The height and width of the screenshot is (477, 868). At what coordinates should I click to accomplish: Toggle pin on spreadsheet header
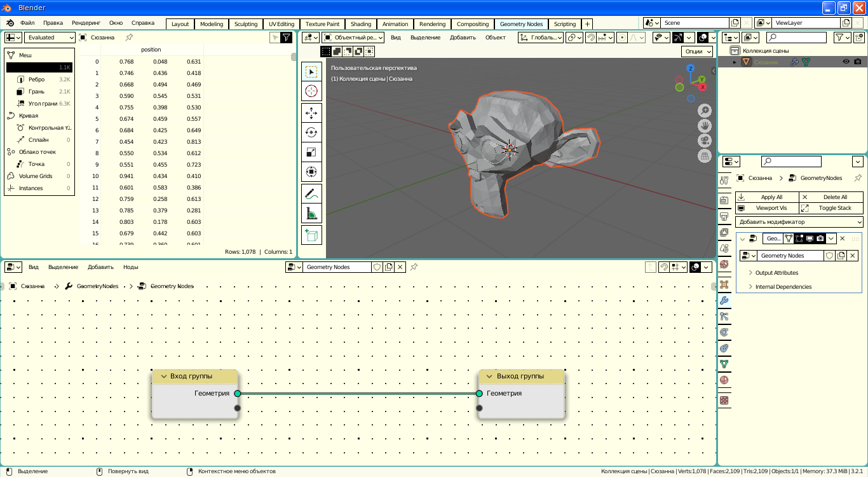(x=129, y=38)
